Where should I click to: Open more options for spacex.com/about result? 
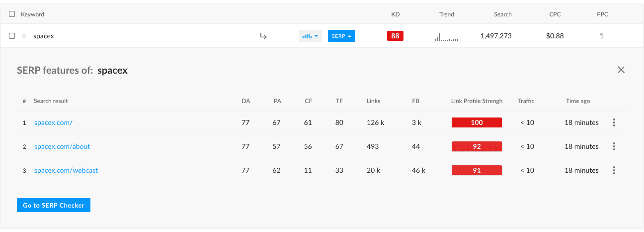pyautogui.click(x=614, y=146)
